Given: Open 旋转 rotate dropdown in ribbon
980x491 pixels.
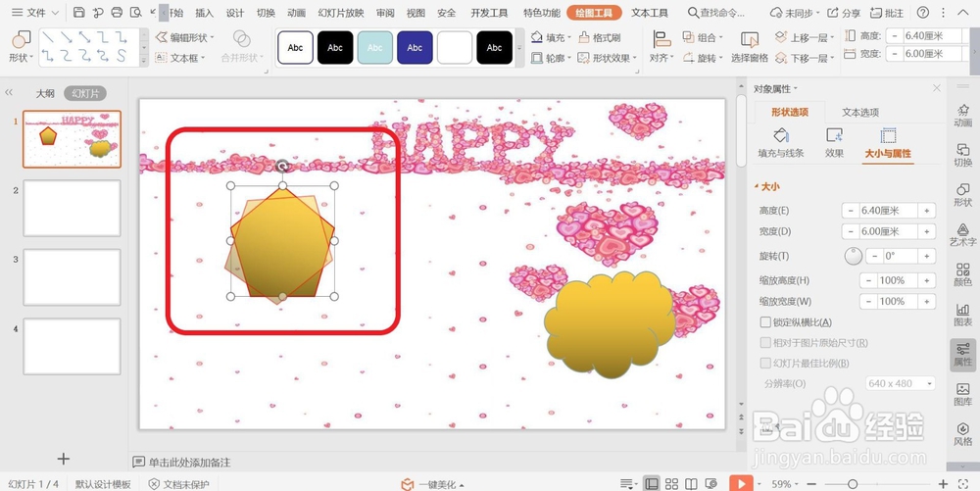Looking at the screenshot, I should pos(703,58).
